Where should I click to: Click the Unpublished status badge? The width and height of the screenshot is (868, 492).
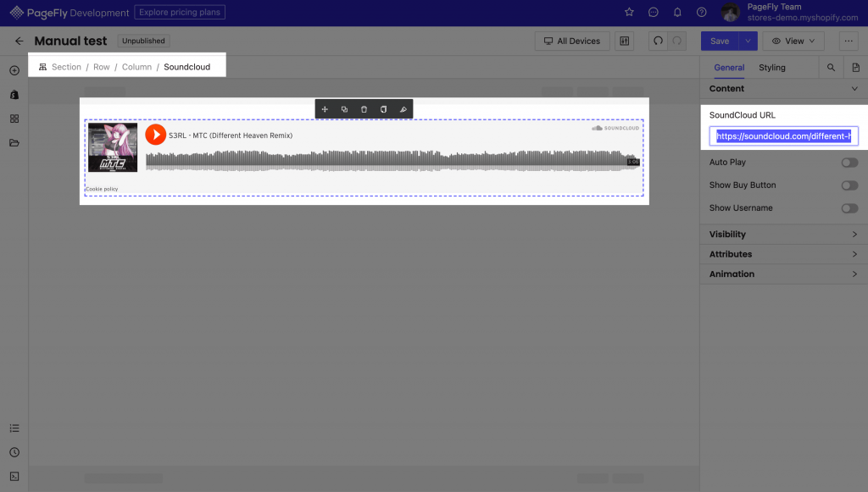143,41
